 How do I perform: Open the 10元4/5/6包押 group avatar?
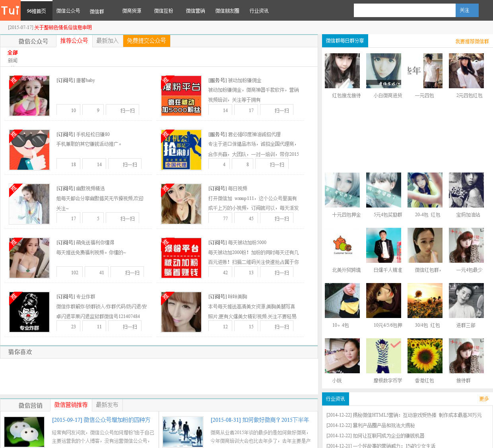point(384,301)
